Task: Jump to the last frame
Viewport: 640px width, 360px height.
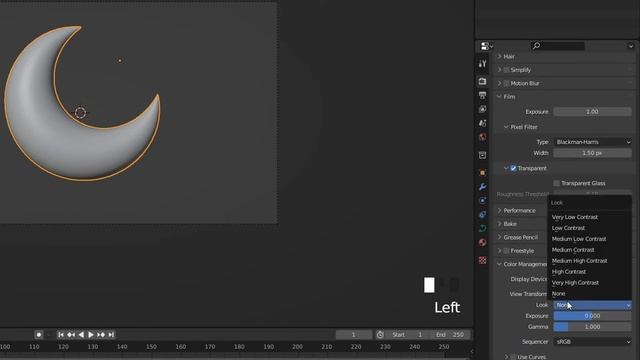Action: [x=111, y=335]
